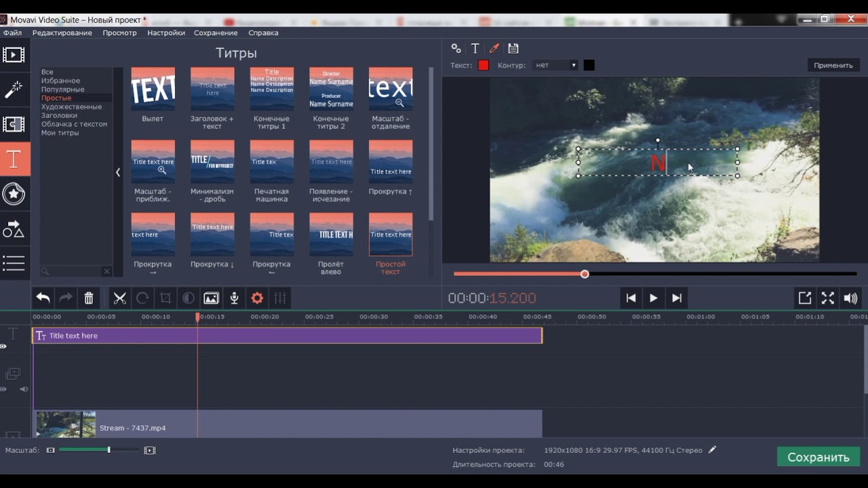Select the Художественные titles category
The height and width of the screenshot is (488, 868).
point(71,106)
